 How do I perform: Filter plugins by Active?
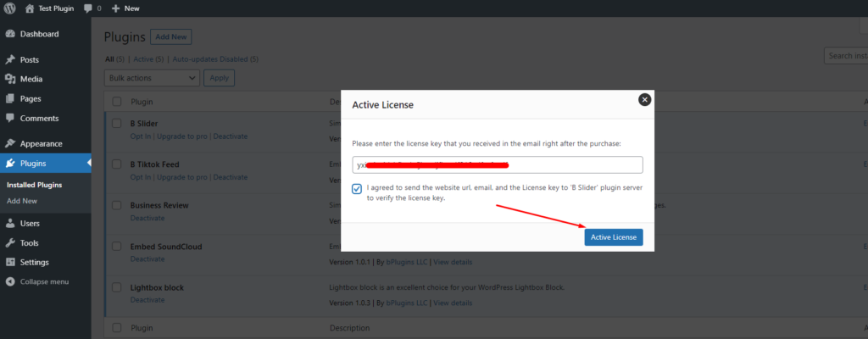click(143, 58)
